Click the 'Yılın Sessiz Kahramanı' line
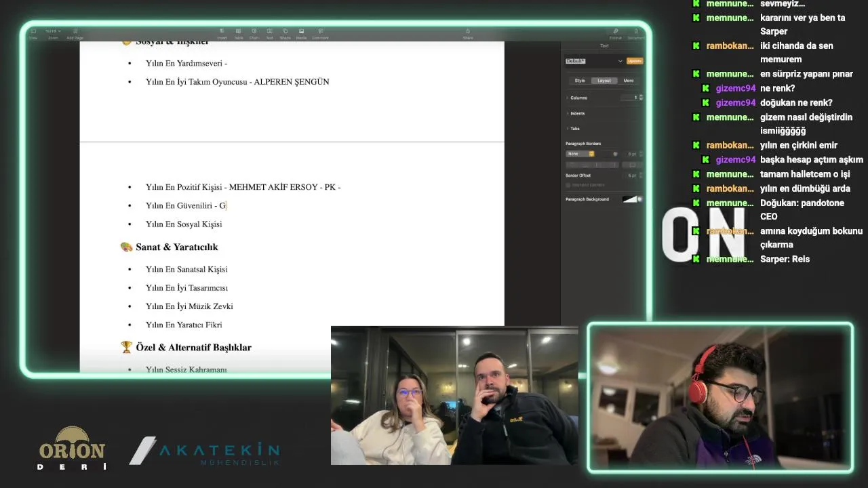The image size is (868, 488). point(186,369)
